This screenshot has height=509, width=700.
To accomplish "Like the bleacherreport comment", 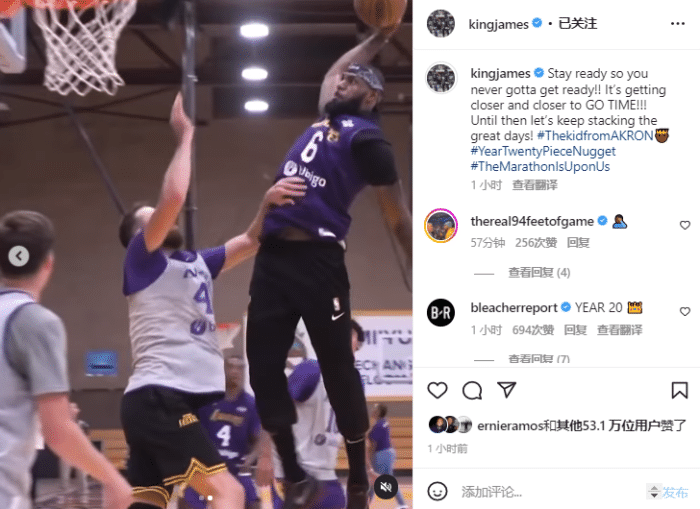I will click(x=685, y=311).
